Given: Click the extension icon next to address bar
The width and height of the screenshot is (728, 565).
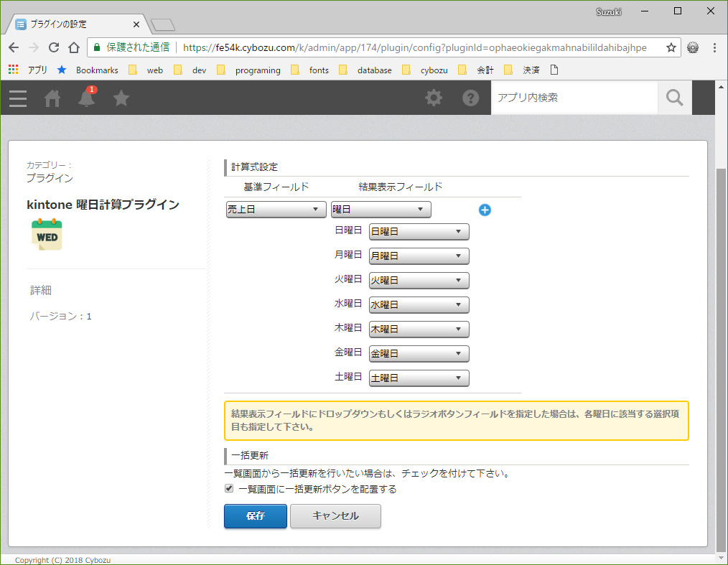Looking at the screenshot, I should pyautogui.click(x=693, y=47).
